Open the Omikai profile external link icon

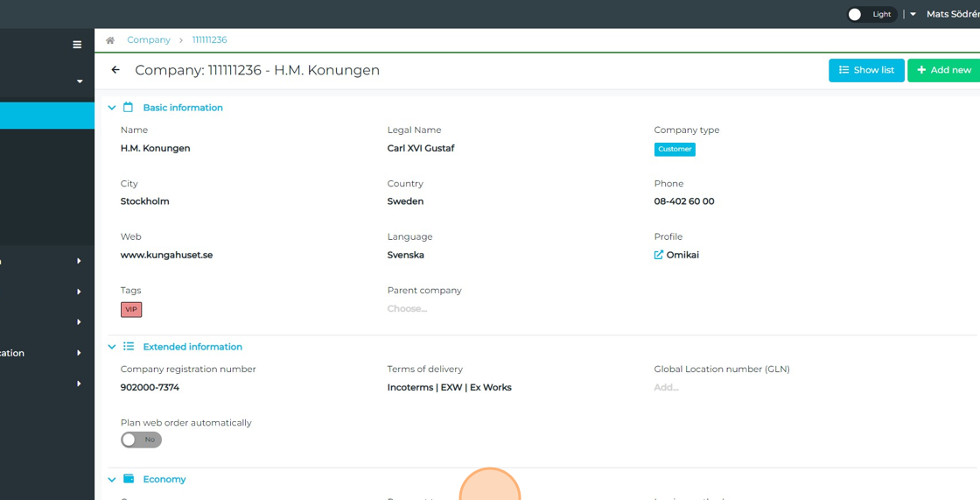click(x=659, y=255)
